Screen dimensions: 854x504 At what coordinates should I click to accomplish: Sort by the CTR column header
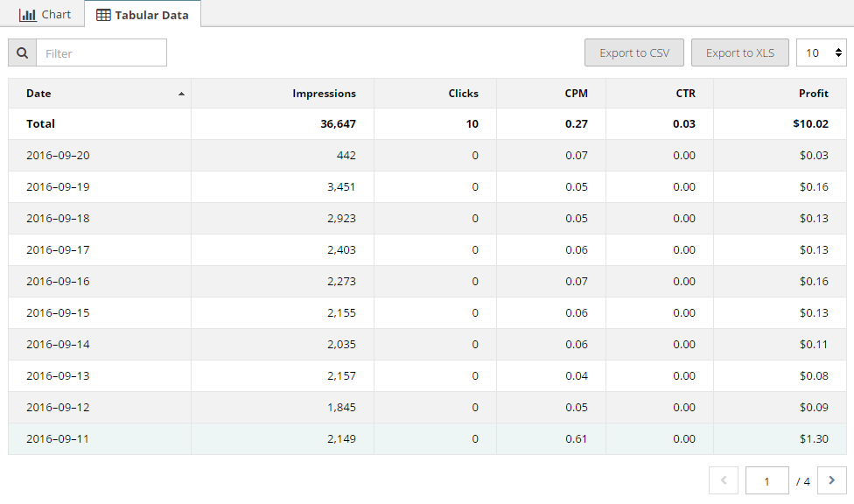(x=685, y=94)
